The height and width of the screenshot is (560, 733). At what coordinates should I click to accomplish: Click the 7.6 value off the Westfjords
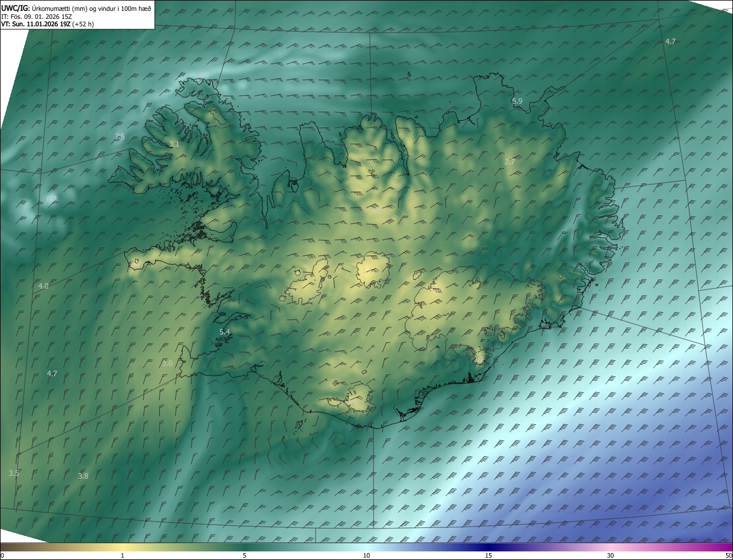pyautogui.click(x=120, y=136)
